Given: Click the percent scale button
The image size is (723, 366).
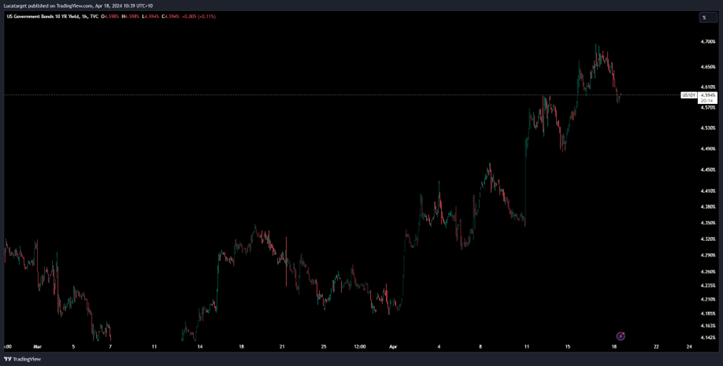Looking at the screenshot, I should coord(708,18).
